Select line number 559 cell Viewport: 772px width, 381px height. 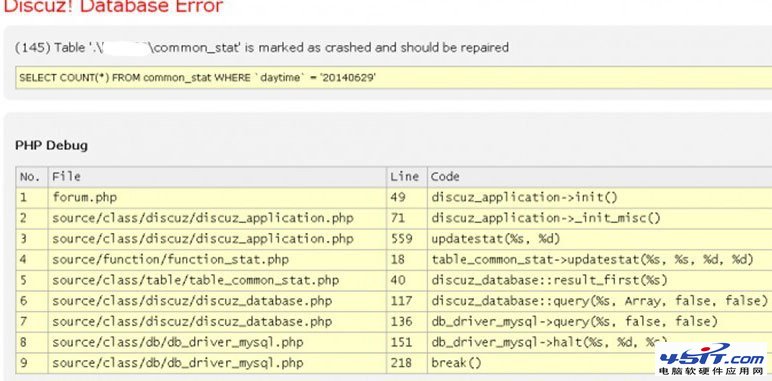pyautogui.click(x=407, y=239)
